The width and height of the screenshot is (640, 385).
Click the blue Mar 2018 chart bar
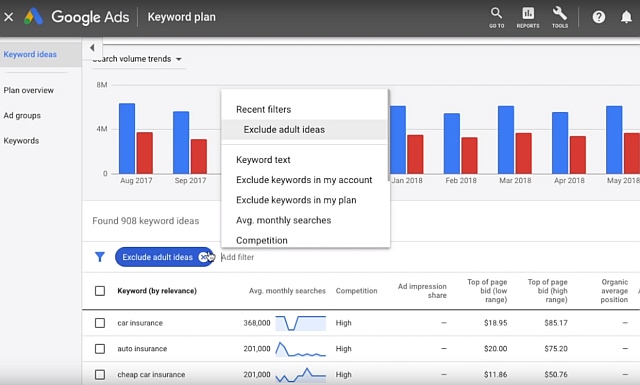click(506, 140)
